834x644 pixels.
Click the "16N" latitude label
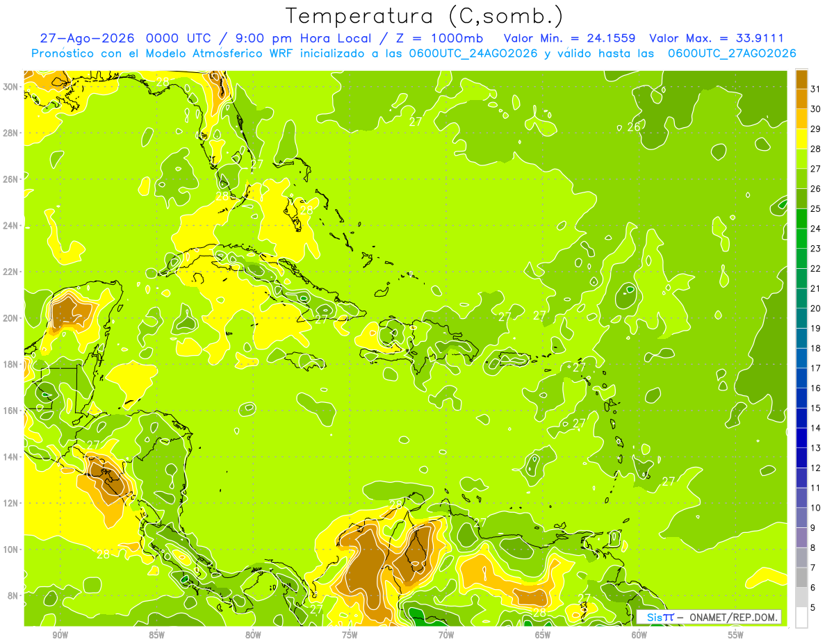(11, 411)
